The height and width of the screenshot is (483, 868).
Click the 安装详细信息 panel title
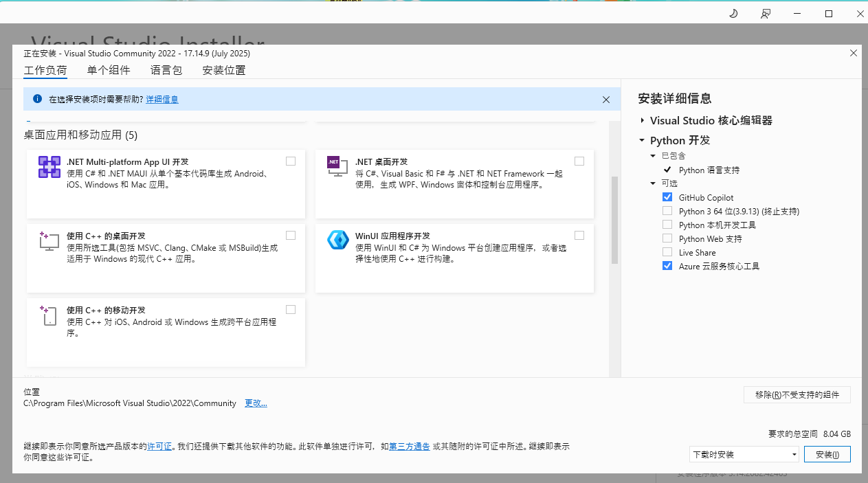click(675, 98)
